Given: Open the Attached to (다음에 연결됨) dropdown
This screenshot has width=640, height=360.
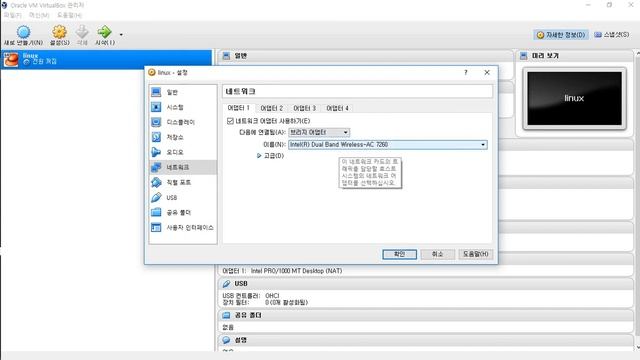Looking at the screenshot, I should [319, 132].
